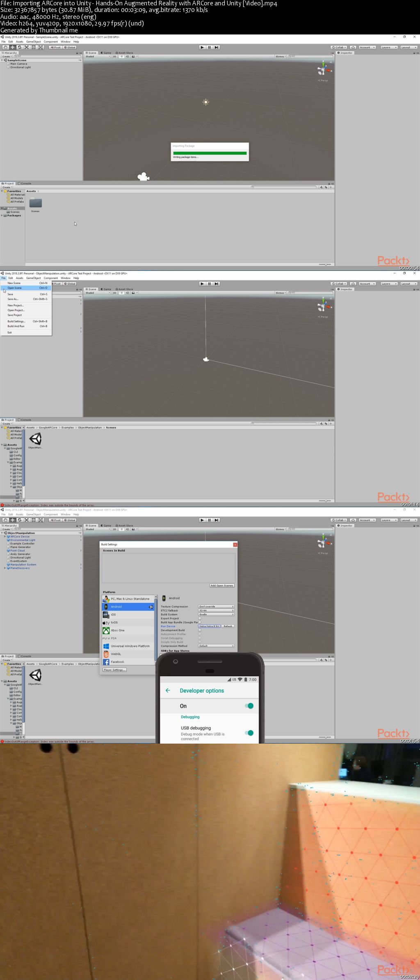This screenshot has height=980, width=420.
Task: Select the PS4 platform in Build Settings
Action: pos(128,638)
